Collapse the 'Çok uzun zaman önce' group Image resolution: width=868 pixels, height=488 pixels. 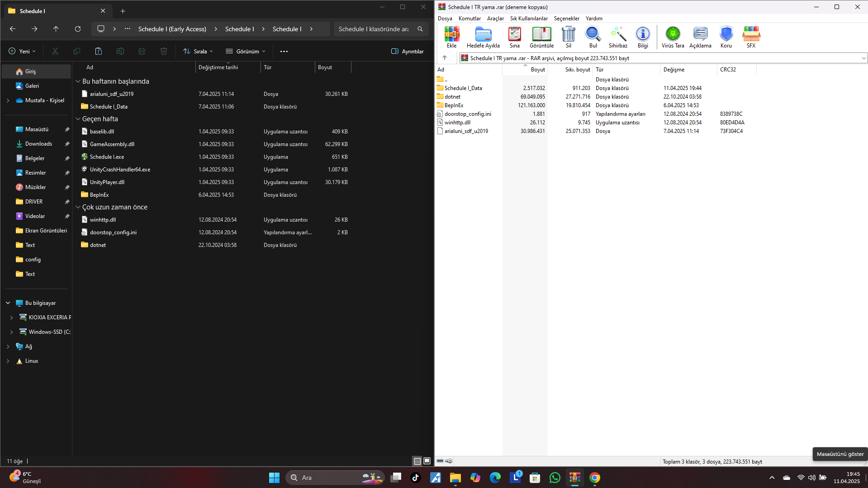78,207
